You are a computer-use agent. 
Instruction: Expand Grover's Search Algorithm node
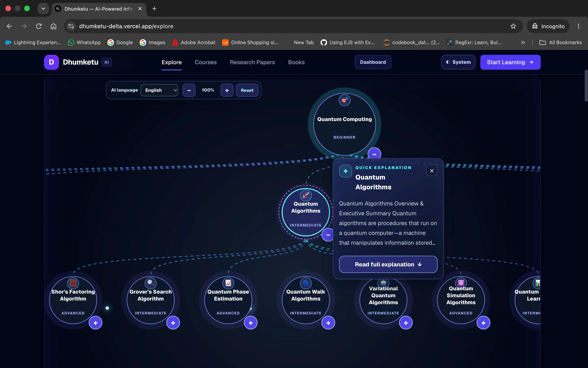(x=173, y=323)
